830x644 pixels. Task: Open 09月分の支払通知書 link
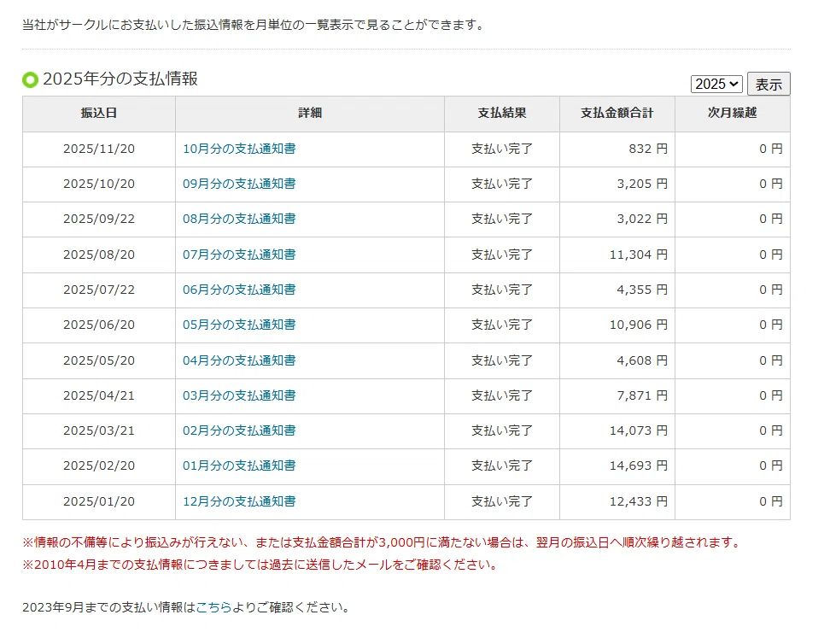(x=239, y=184)
